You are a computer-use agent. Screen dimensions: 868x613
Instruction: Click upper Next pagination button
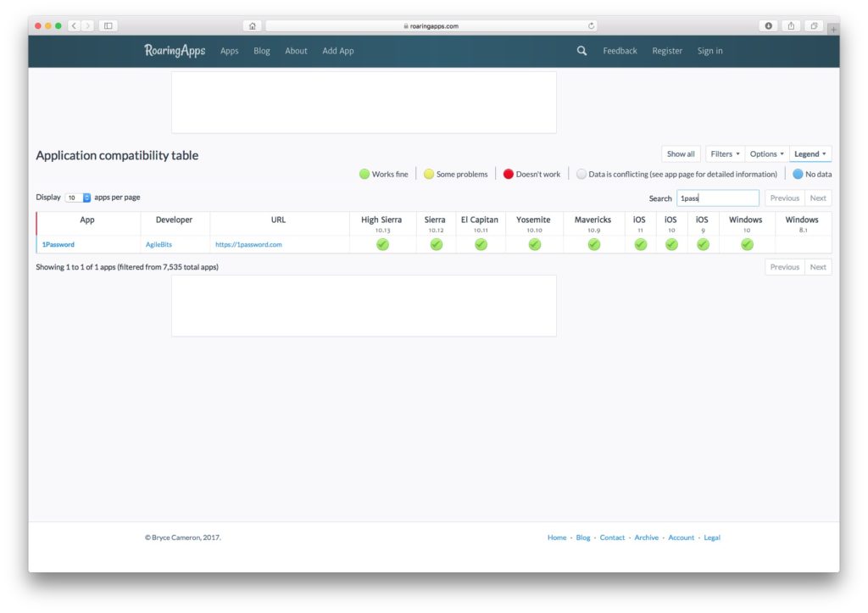(x=818, y=198)
